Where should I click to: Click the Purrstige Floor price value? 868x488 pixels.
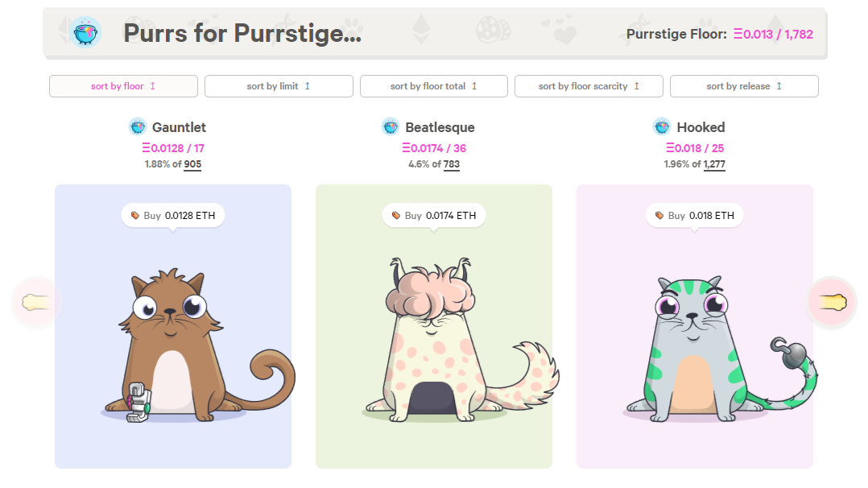pos(778,34)
